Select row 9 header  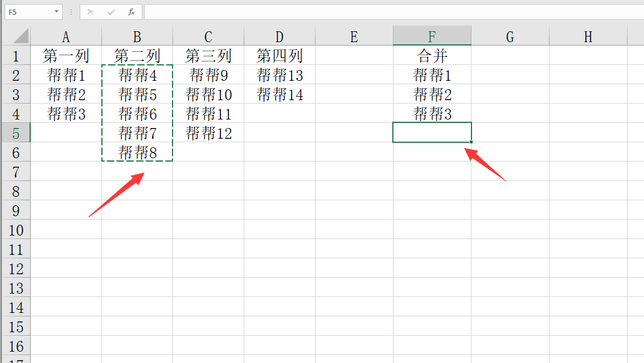tap(16, 210)
